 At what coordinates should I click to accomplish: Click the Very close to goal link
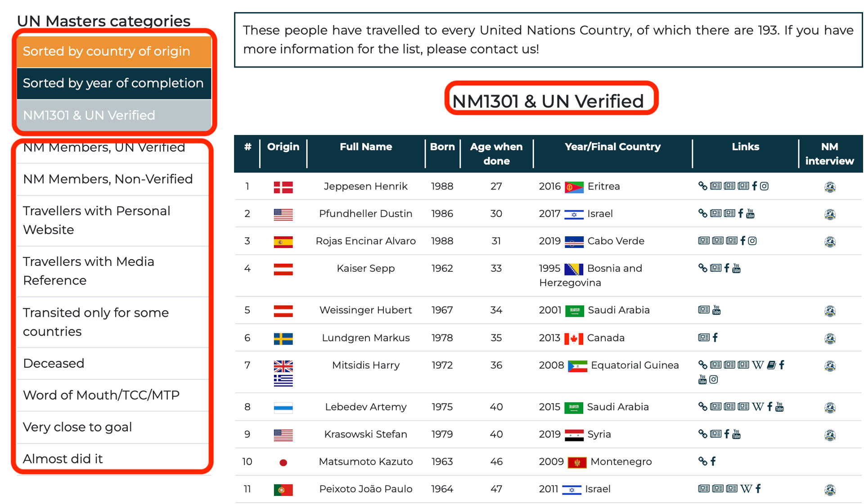point(77,427)
